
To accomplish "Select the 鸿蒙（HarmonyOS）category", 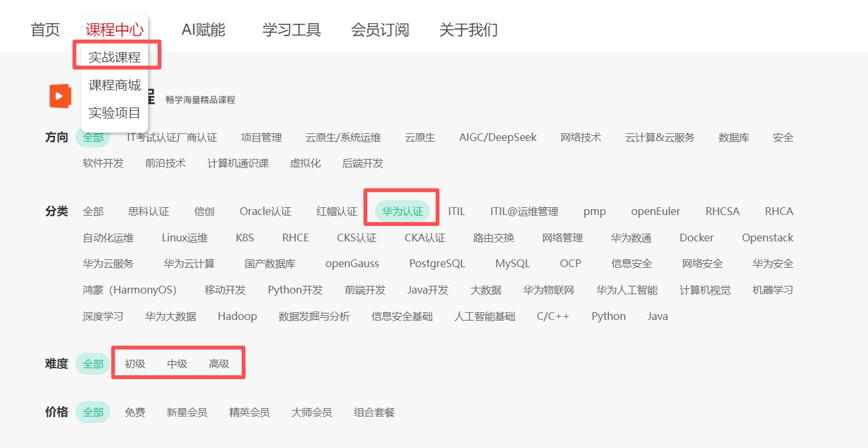I will click(130, 290).
